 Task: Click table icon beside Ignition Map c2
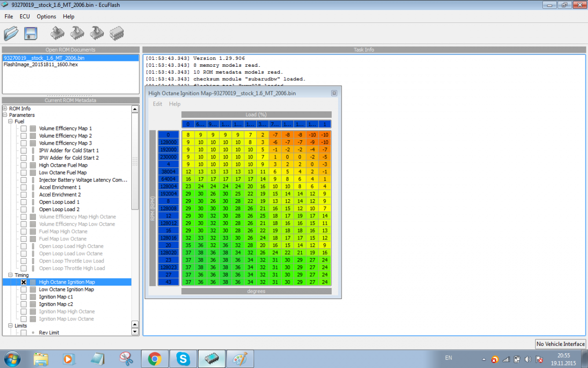33,304
